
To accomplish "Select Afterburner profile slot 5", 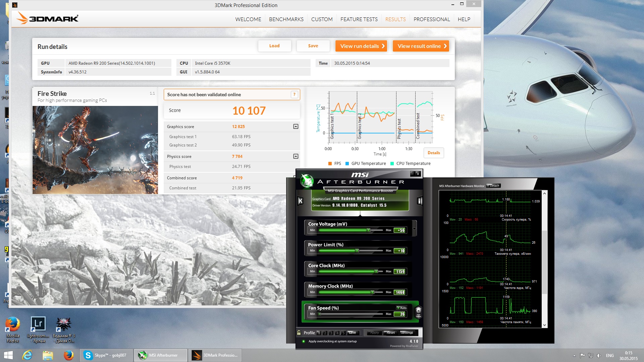I will 343,333.
